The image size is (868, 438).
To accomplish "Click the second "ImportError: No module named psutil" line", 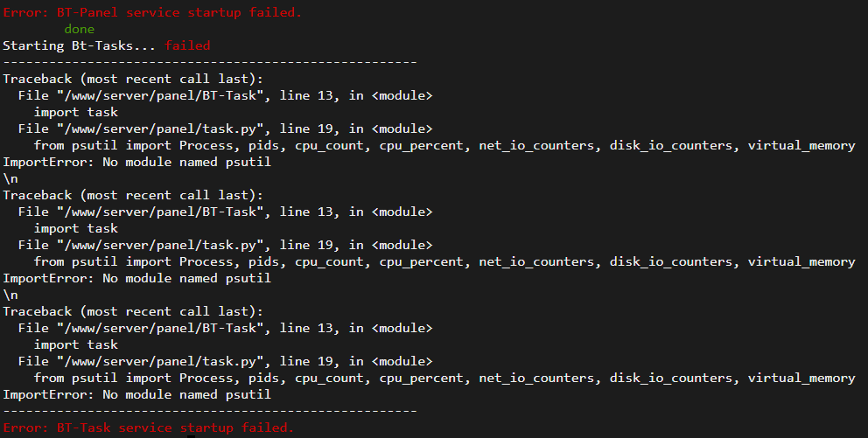I will [x=136, y=278].
